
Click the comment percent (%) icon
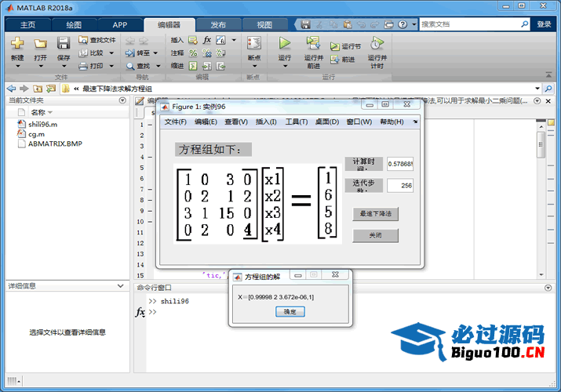pos(193,53)
